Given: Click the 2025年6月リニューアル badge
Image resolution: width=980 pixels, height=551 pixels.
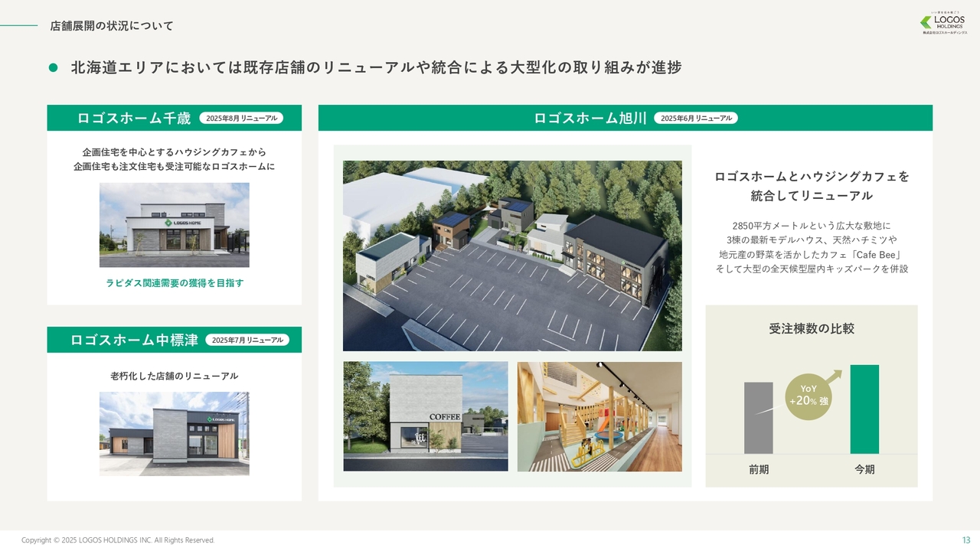Looking at the screenshot, I should click(696, 119).
